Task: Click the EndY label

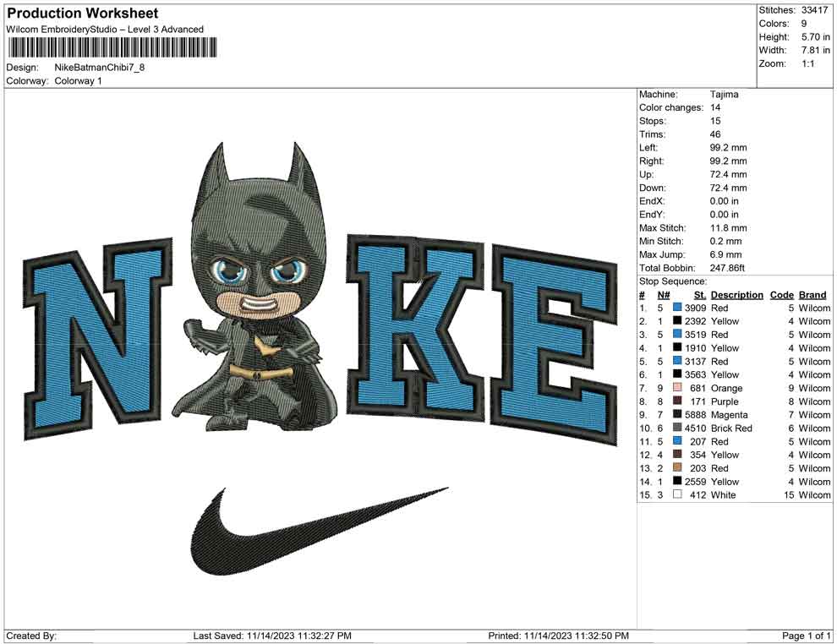Action: click(652, 215)
